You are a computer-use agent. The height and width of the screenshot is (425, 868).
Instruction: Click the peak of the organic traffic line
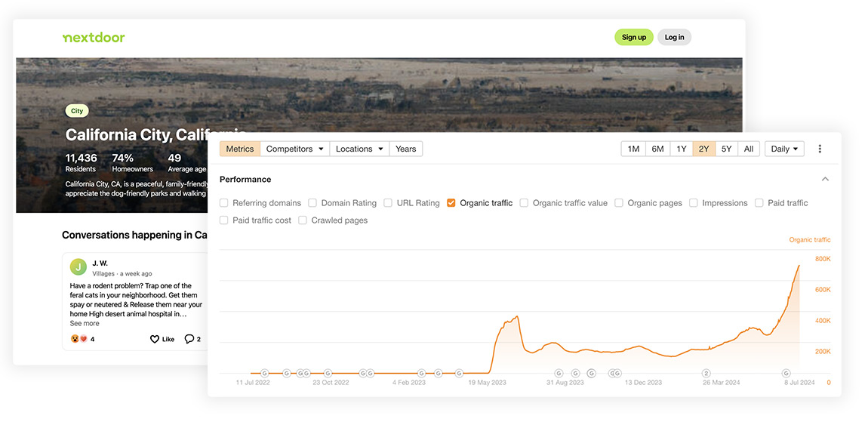click(x=799, y=266)
